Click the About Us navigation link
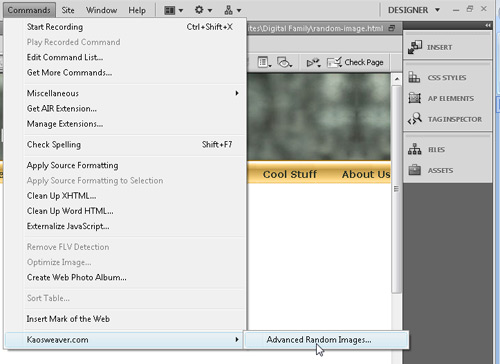500x364 pixels. pyautogui.click(x=366, y=174)
